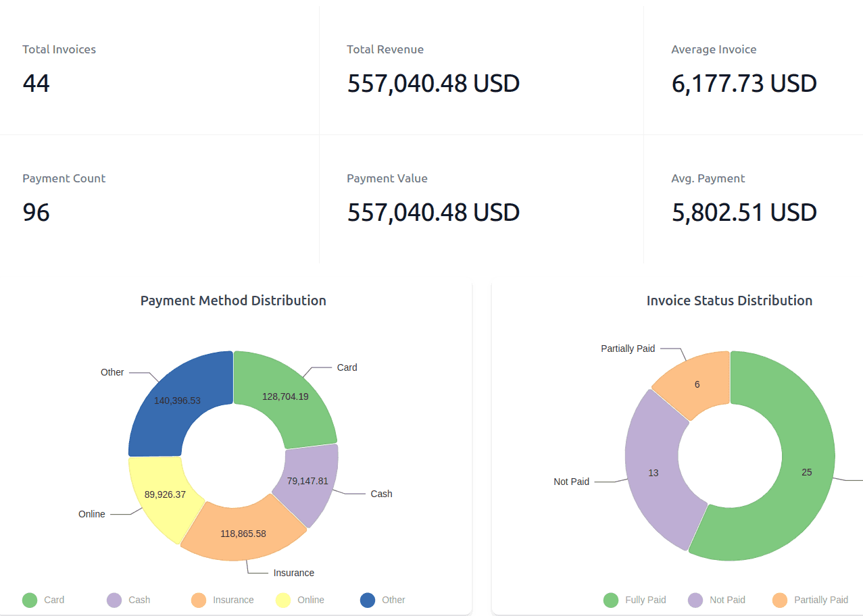Click the Insurance callout label below donut

click(x=294, y=573)
